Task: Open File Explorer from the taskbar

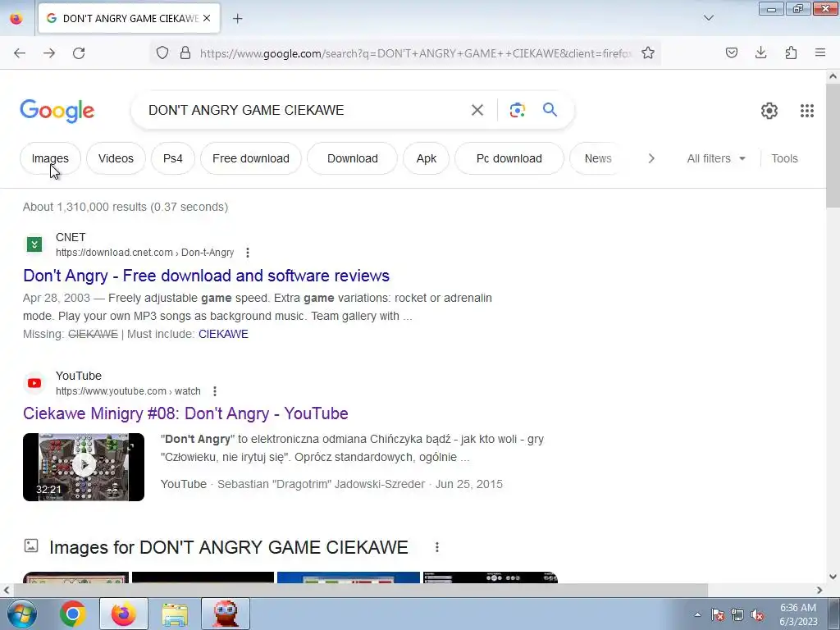Action: click(175, 614)
